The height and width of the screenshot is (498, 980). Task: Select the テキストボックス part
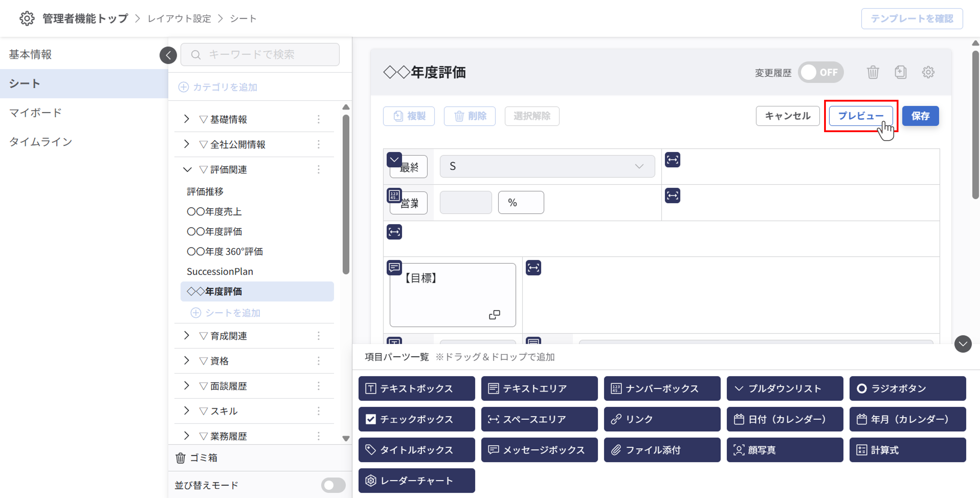pyautogui.click(x=416, y=388)
